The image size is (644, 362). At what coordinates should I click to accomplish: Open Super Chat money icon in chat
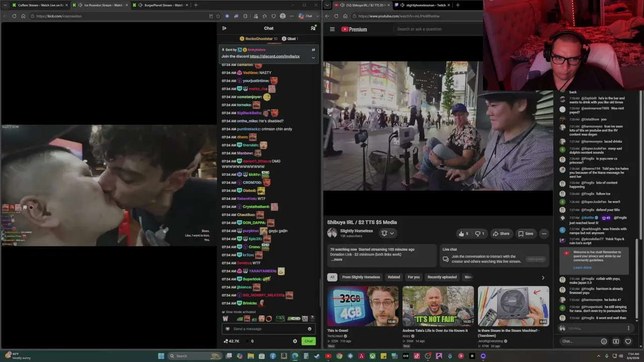coord(616,341)
